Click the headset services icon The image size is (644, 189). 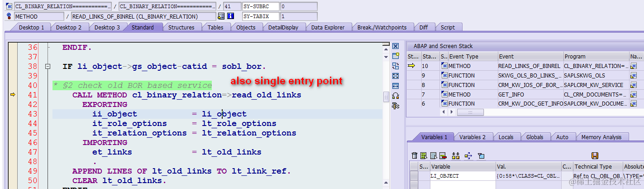pos(396,96)
